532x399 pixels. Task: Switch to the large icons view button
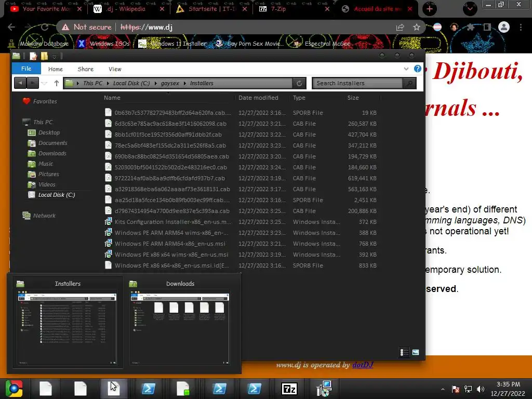pyautogui.click(x=415, y=352)
